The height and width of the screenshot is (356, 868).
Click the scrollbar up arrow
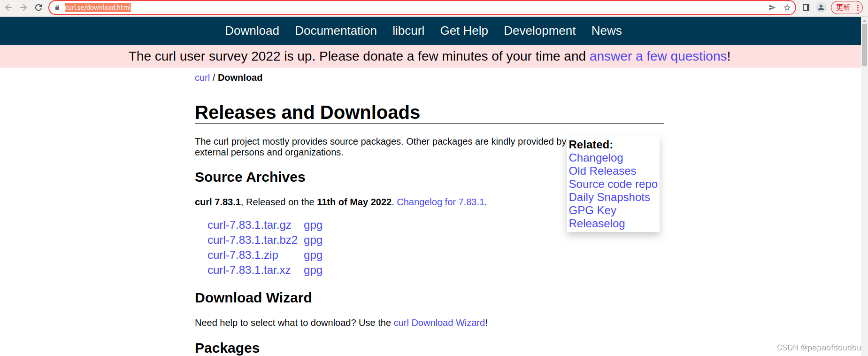[x=864, y=20]
